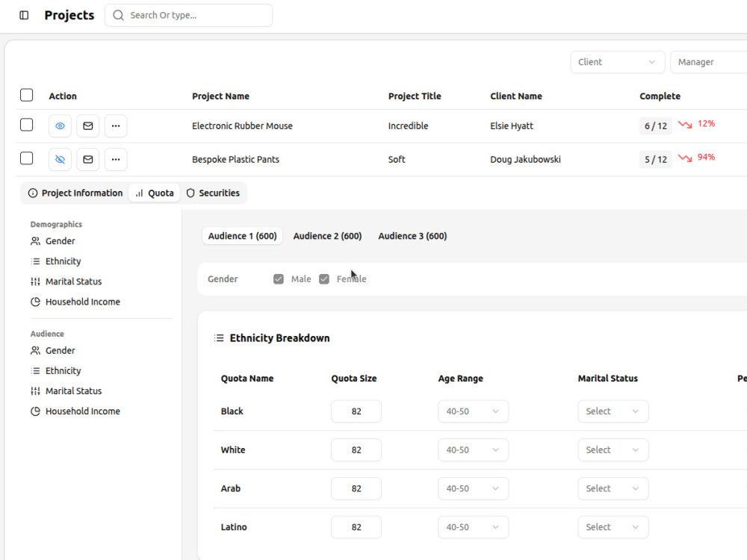Click client name Elsie Hyatt

coord(512,126)
